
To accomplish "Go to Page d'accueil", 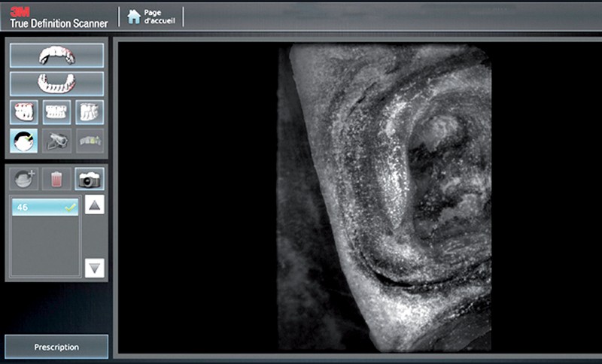I will [158, 17].
